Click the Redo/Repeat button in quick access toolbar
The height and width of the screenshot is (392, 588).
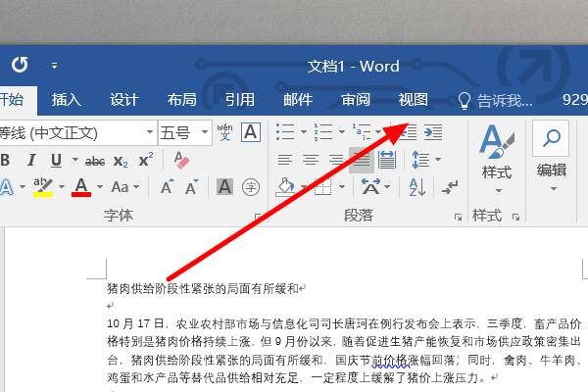coord(20,65)
